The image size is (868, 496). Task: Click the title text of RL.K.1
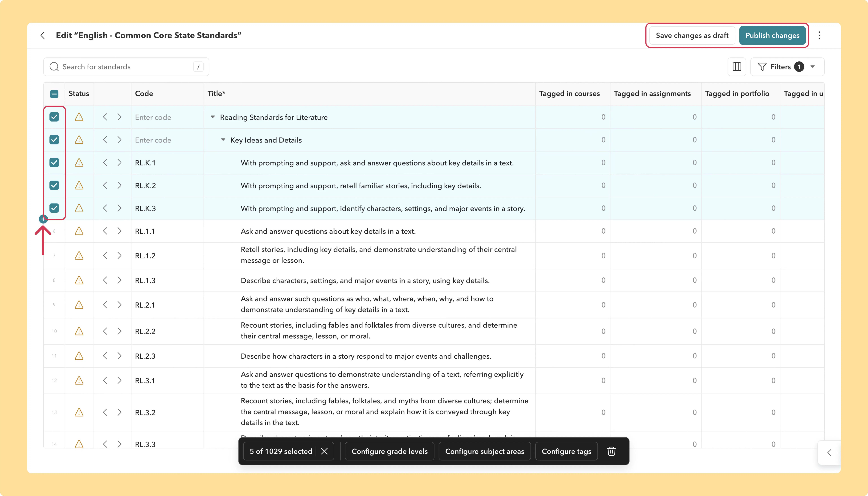point(377,163)
